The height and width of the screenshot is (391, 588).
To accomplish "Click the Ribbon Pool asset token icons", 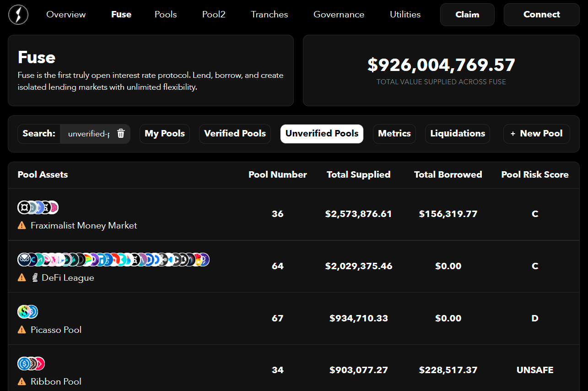I will [x=31, y=364].
